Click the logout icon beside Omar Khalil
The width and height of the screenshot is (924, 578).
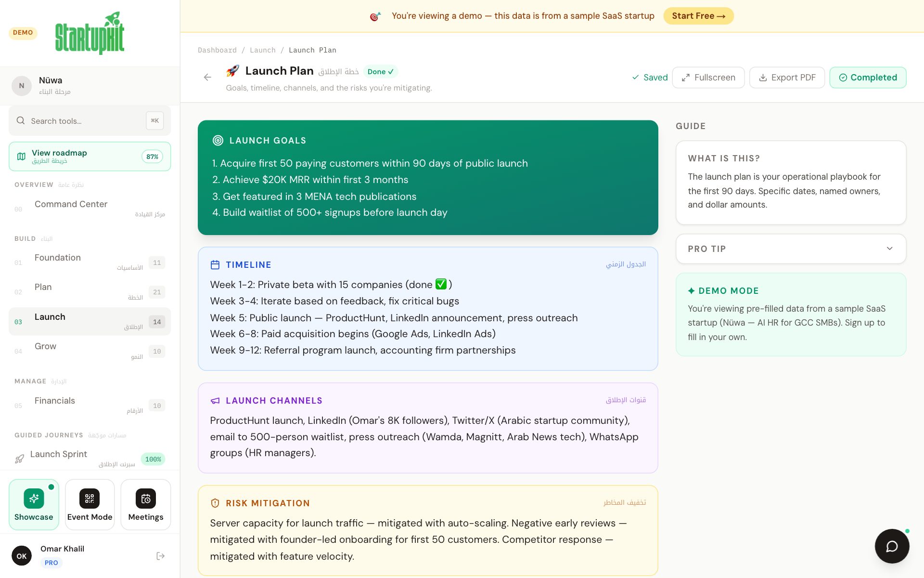[161, 556]
